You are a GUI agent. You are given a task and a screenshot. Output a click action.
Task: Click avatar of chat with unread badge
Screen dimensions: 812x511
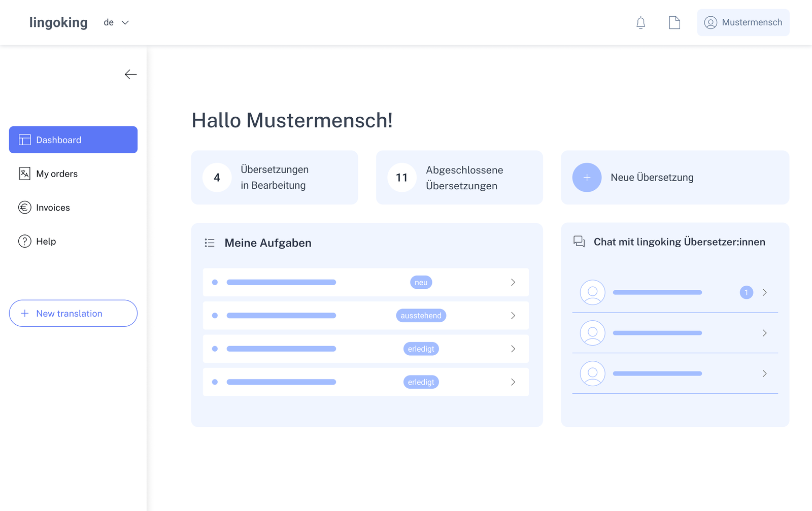click(x=593, y=292)
